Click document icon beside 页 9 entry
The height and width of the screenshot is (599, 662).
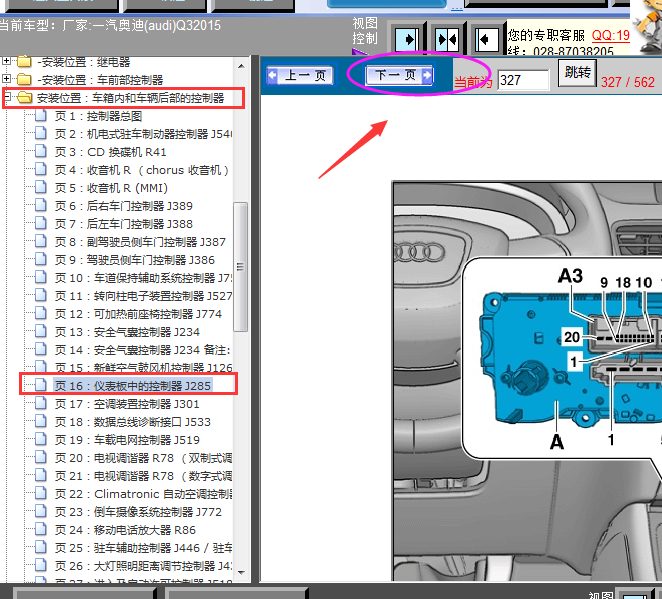(41, 259)
